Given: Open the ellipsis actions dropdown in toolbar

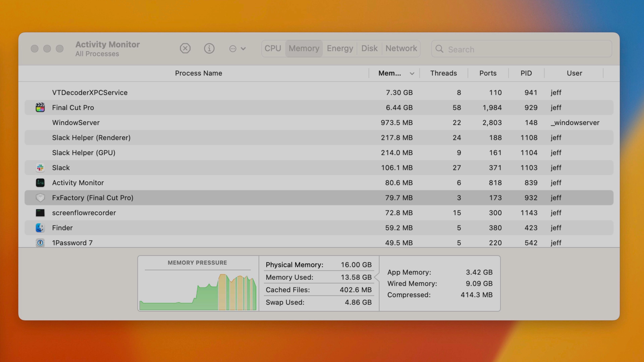Looking at the screenshot, I should pyautogui.click(x=237, y=48).
